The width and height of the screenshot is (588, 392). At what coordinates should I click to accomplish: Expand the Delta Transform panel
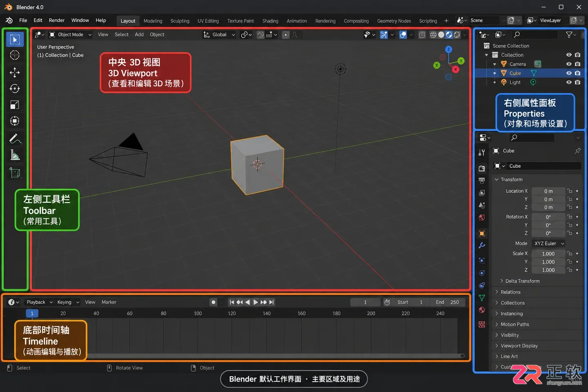click(x=522, y=281)
